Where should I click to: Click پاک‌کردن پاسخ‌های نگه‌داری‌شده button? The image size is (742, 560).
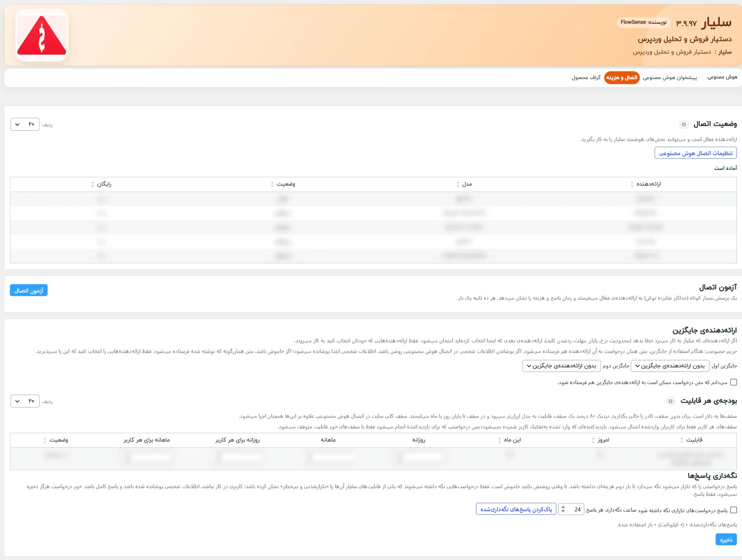[x=516, y=509]
